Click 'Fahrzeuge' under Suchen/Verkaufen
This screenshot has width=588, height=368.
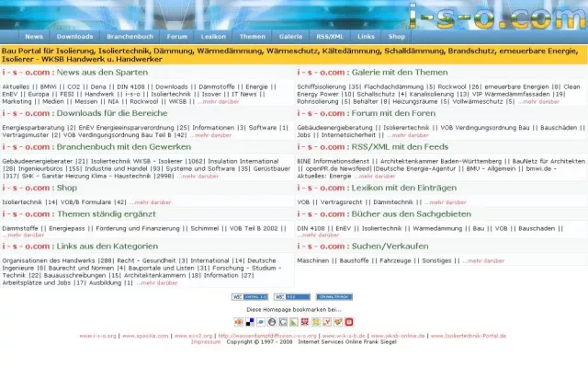point(395,260)
